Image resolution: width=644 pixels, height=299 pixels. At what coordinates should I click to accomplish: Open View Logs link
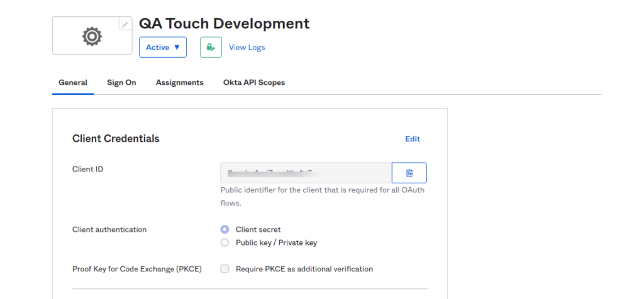[247, 47]
